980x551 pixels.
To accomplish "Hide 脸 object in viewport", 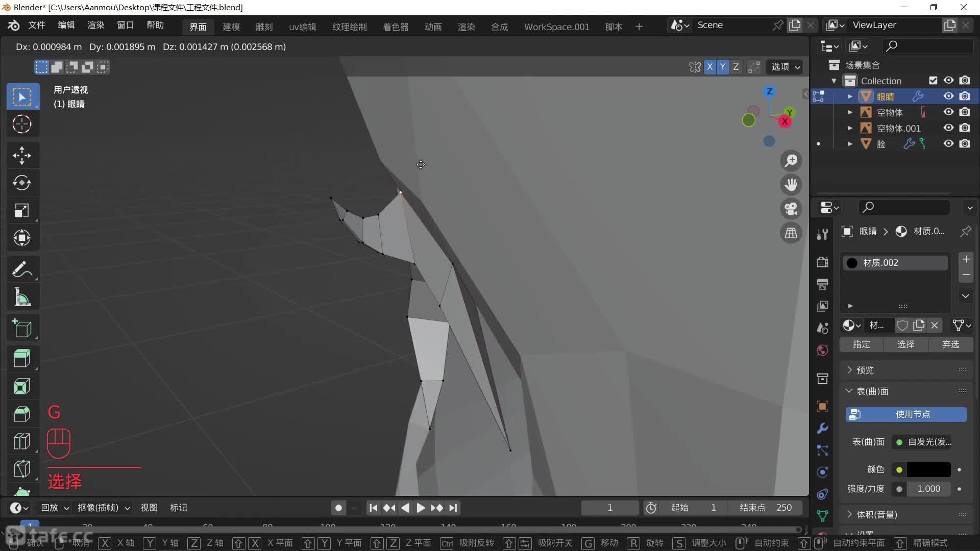I will point(948,144).
